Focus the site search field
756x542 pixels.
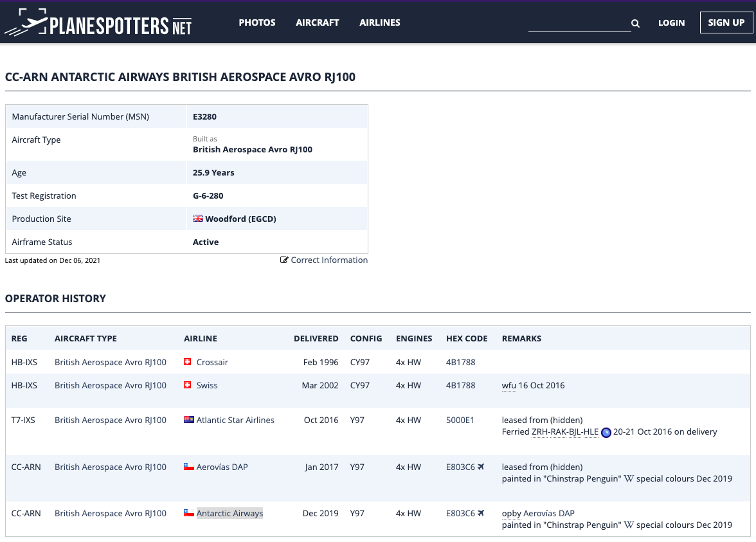click(x=580, y=23)
